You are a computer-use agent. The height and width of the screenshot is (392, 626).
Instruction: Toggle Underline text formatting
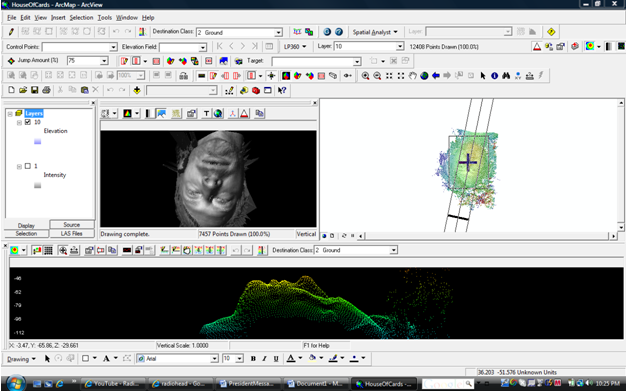pos(276,358)
